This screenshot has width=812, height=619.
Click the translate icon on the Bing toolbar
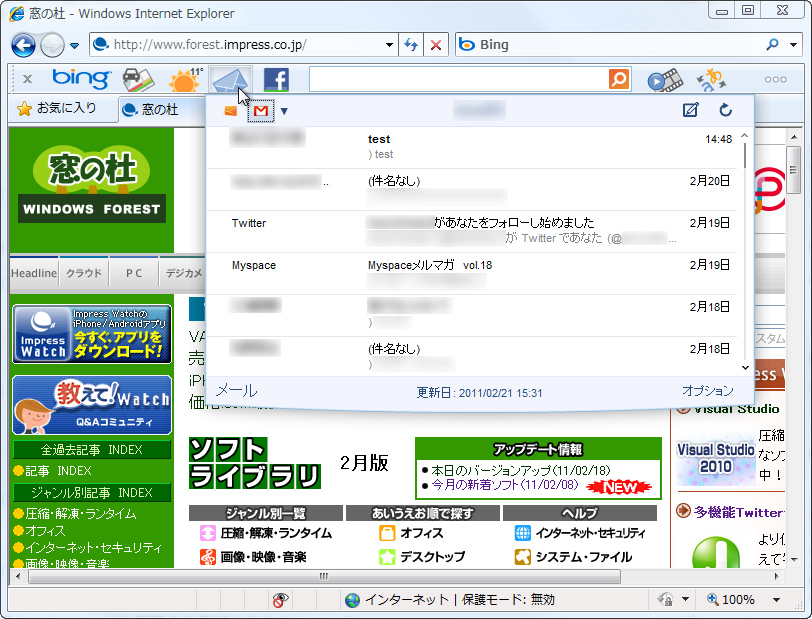(x=710, y=79)
